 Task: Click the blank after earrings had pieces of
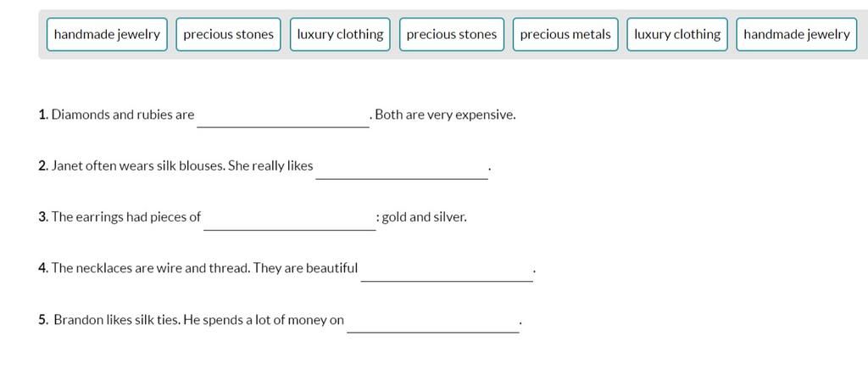coord(290,219)
